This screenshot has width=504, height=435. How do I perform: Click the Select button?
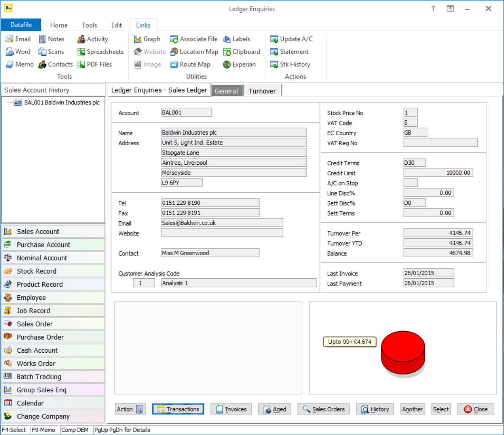441,409
